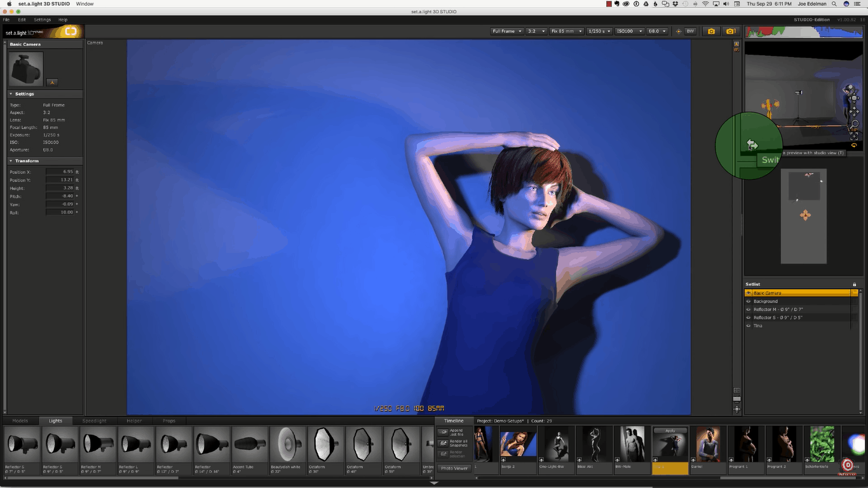This screenshot has width=868, height=488.
Task: Select the Sonja 2 snapshot thumbnail
Action: pos(518,445)
